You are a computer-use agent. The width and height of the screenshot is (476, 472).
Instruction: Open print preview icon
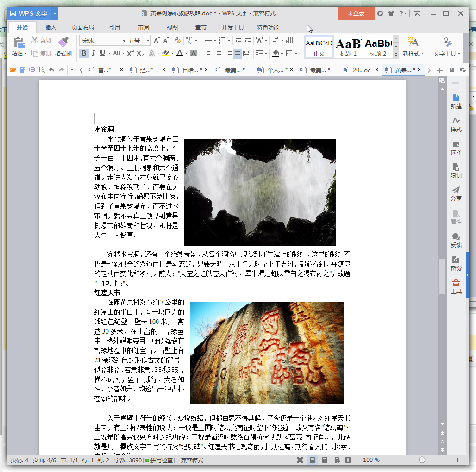click(42, 70)
